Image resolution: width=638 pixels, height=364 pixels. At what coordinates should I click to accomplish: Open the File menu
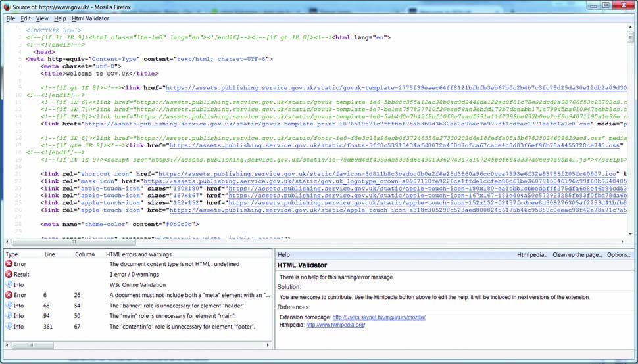point(11,18)
